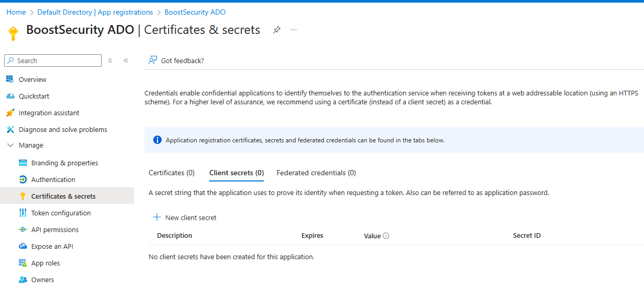This screenshot has width=644, height=291.
Task: Click the up/down arrows next to Search
Action: click(x=110, y=60)
